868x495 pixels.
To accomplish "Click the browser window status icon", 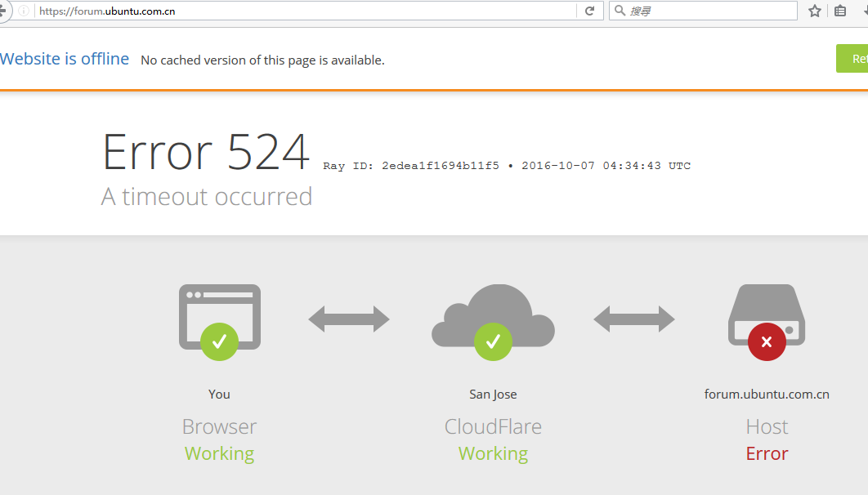I will point(220,322).
